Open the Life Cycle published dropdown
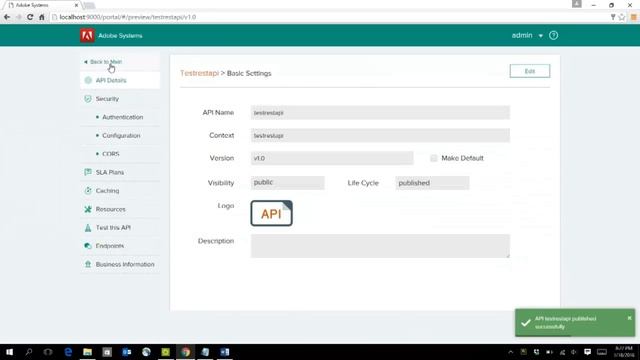640x360 pixels. (x=432, y=183)
